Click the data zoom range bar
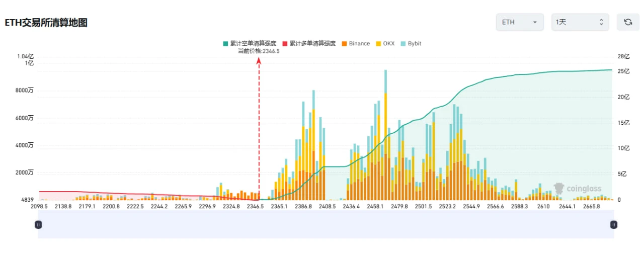Viewport: 644px width, 258px height. 326,224
